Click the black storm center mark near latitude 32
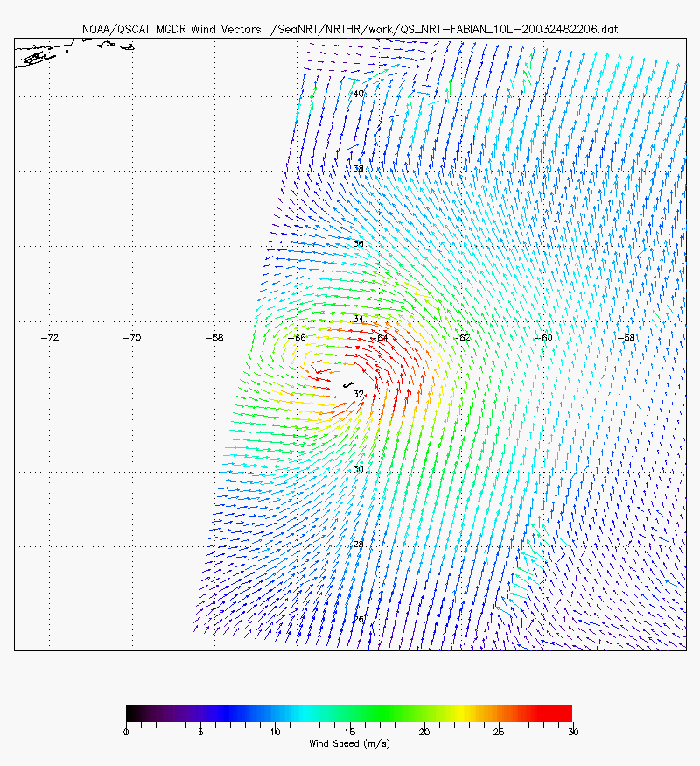This screenshot has width=700, height=766. (348, 383)
